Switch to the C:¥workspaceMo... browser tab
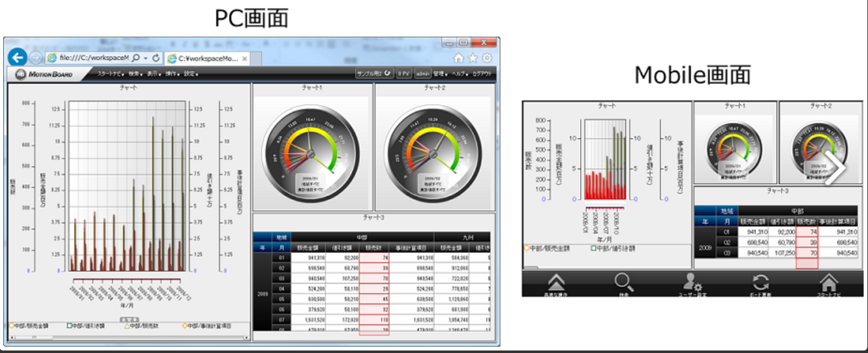This screenshot has height=353, width=868. pyautogui.click(x=207, y=59)
